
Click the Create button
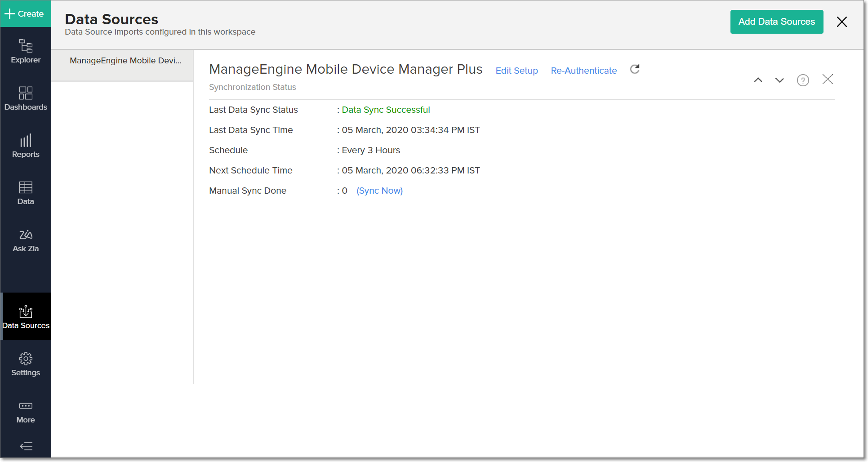click(25, 13)
